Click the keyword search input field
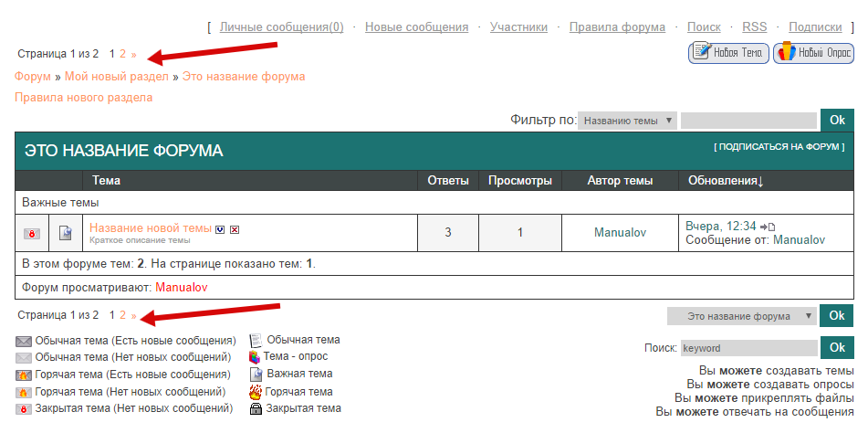 pyautogui.click(x=748, y=348)
